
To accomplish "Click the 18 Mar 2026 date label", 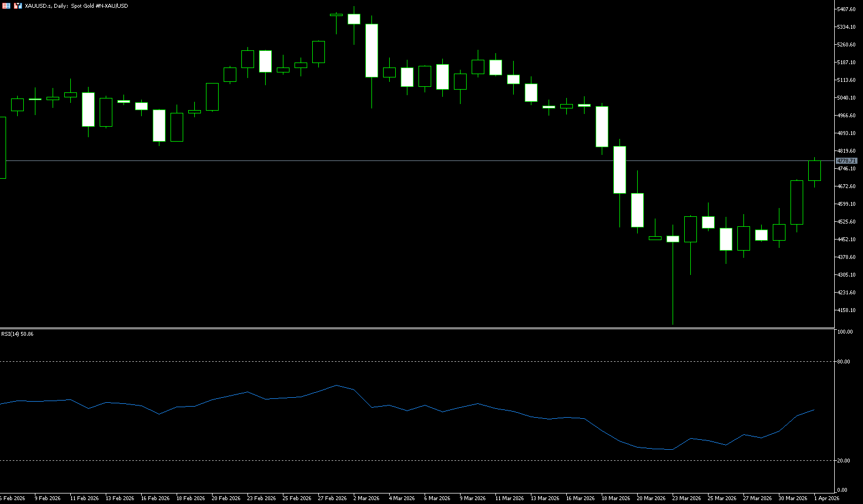I will point(616,498).
